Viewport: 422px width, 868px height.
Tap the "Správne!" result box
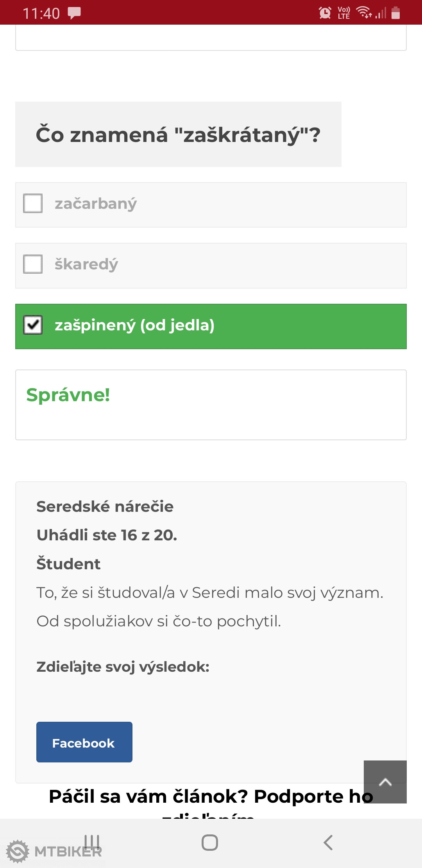[x=211, y=405]
